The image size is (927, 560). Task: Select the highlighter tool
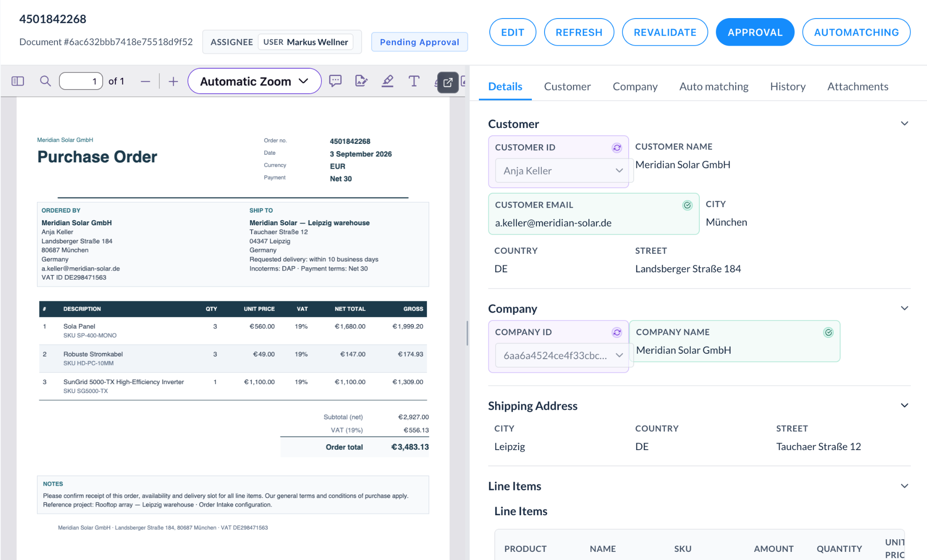click(387, 81)
